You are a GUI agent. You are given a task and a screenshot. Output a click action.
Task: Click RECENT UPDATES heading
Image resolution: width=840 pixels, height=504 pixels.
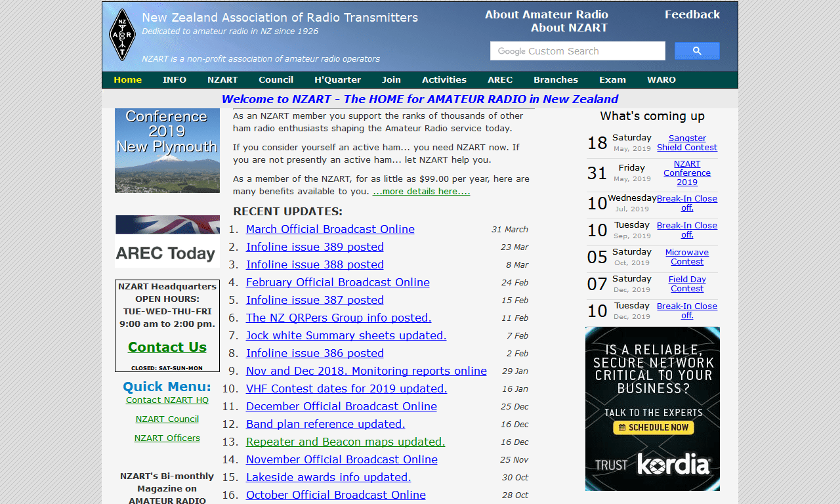[288, 211]
